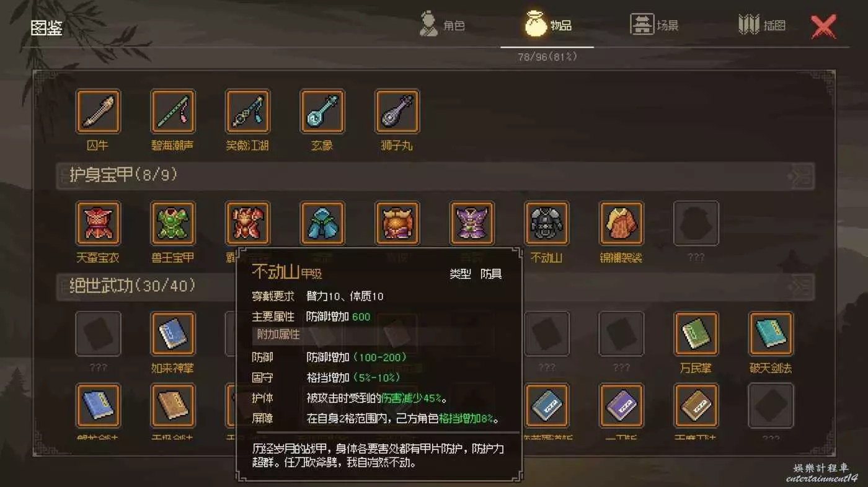Open the 笑傲江湖 instrument entry
Image resolution: width=868 pixels, height=487 pixels.
(x=247, y=112)
